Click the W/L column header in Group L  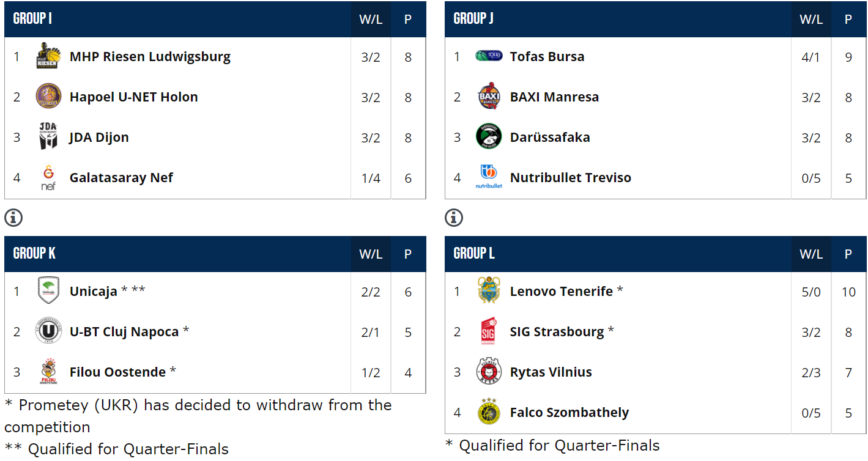[x=811, y=254]
